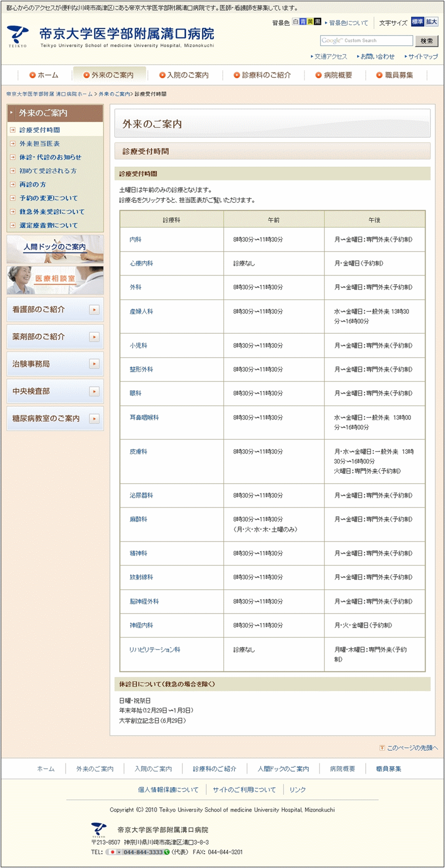Click the arrow icon on 糖尿病教室のご案内
This screenshot has width=445, height=868.
94,419
